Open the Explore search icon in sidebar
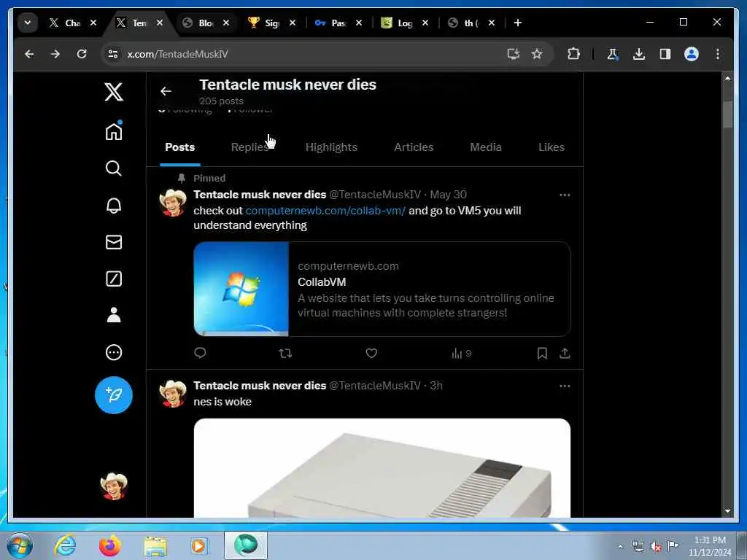This screenshot has width=747, height=560. 113,168
